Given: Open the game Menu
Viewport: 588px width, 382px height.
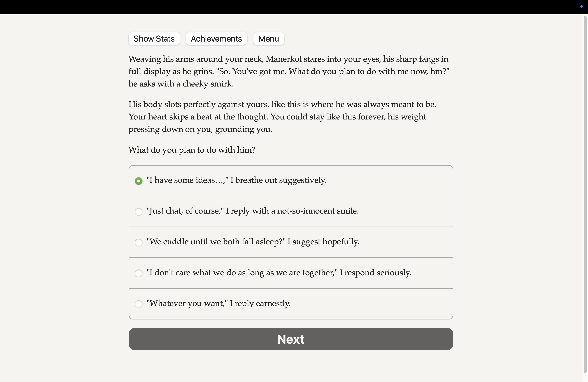Looking at the screenshot, I should point(268,39).
